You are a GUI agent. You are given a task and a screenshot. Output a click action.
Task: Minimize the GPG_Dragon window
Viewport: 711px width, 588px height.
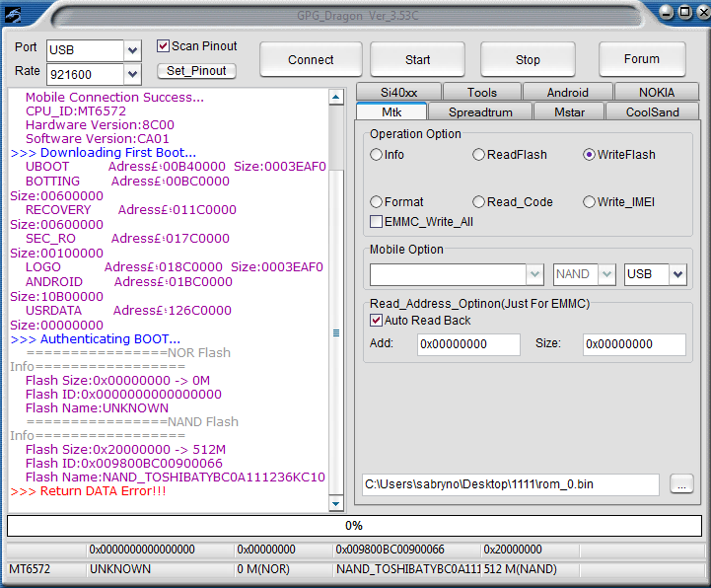click(667, 12)
